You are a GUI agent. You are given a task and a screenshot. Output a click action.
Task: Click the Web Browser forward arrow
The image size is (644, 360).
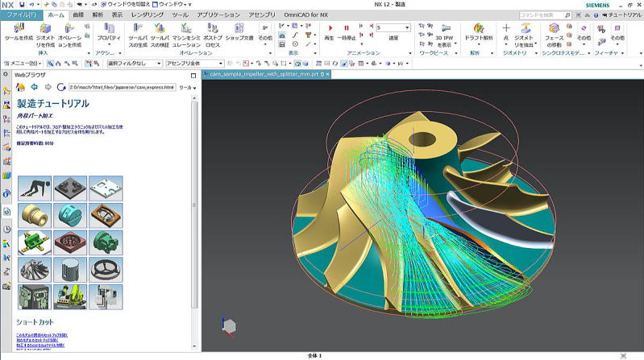(48, 87)
